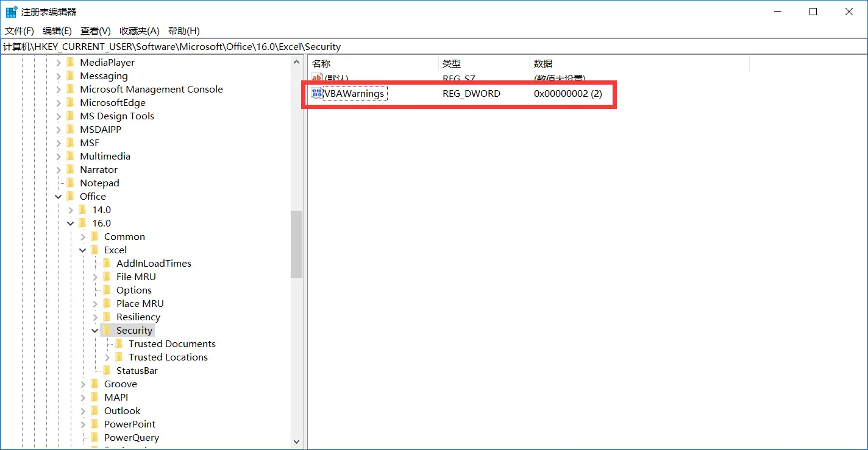Select the Outlook registry key
The image size is (868, 450).
click(122, 410)
